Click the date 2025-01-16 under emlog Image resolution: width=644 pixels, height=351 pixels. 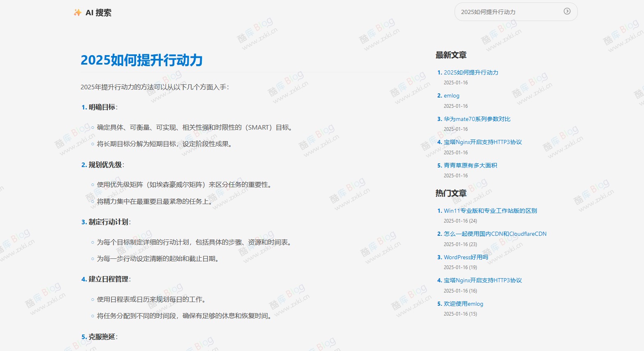[456, 106]
